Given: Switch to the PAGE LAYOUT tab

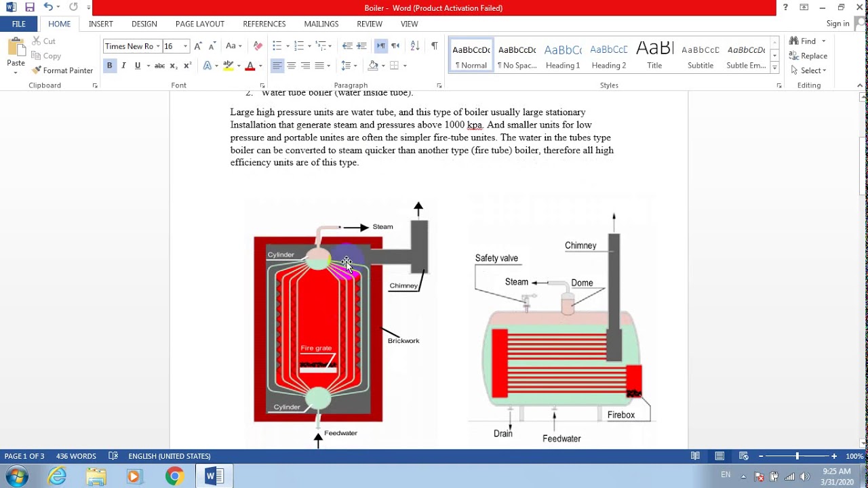Looking at the screenshot, I should coord(200,24).
